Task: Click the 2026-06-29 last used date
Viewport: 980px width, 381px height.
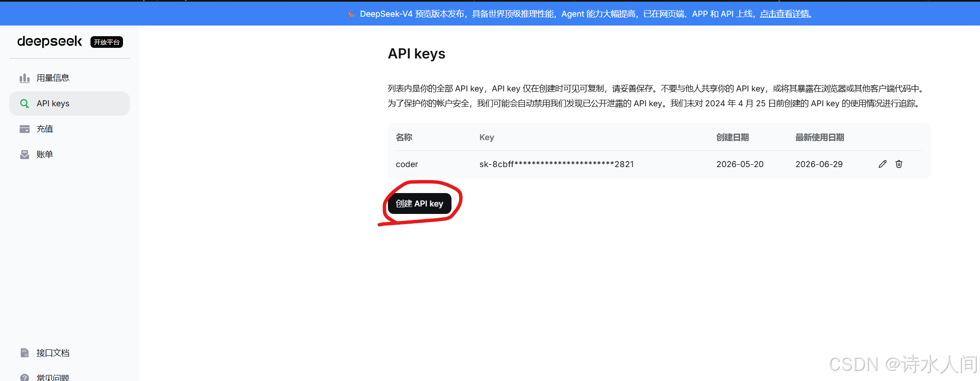Action: click(x=819, y=164)
